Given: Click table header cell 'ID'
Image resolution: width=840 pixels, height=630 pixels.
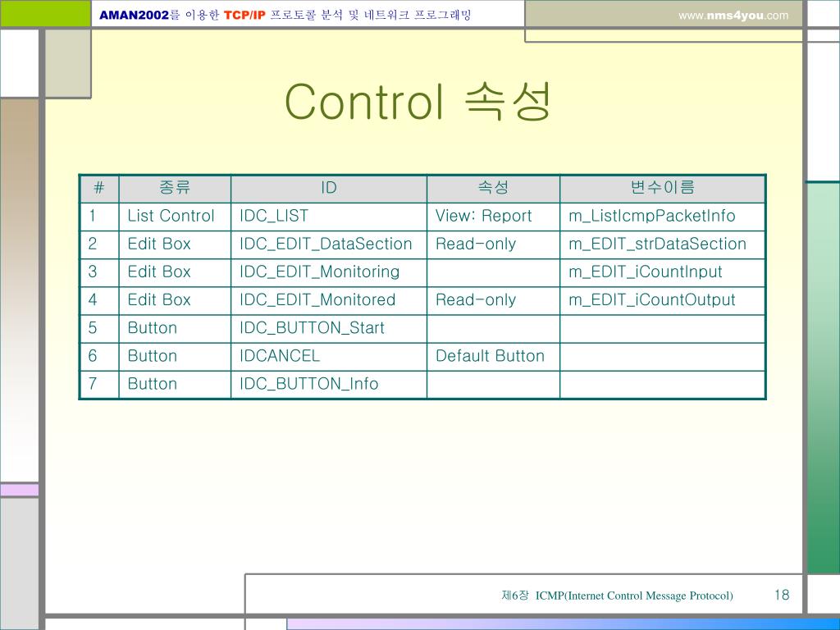Looking at the screenshot, I should pos(328,188).
